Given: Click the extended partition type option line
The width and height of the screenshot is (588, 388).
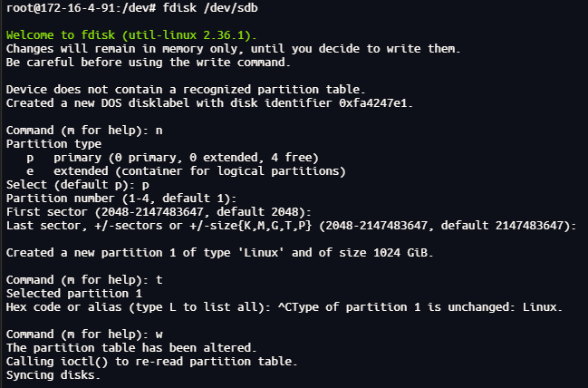Looking at the screenshot, I should (x=181, y=170).
